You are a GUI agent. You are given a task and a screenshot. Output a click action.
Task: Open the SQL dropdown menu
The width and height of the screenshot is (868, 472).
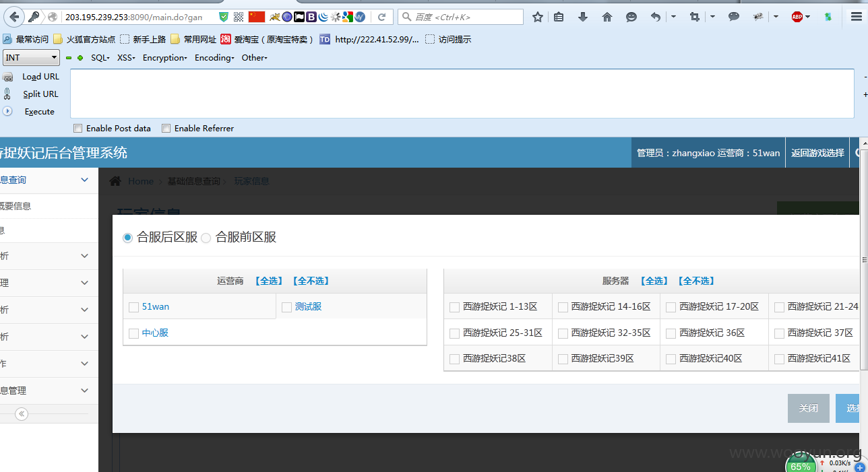100,58
